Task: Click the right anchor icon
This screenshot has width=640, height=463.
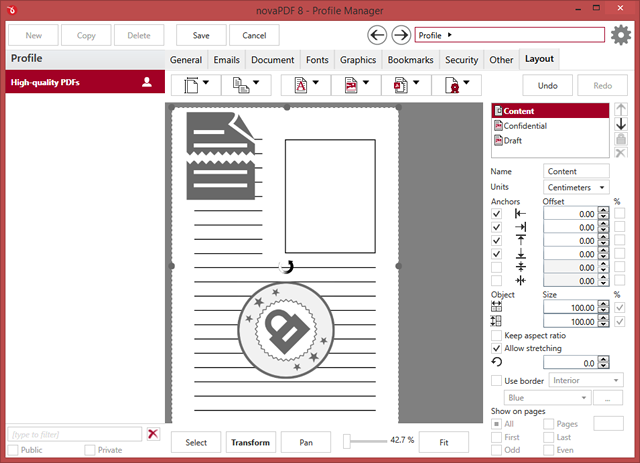Action: (x=520, y=227)
